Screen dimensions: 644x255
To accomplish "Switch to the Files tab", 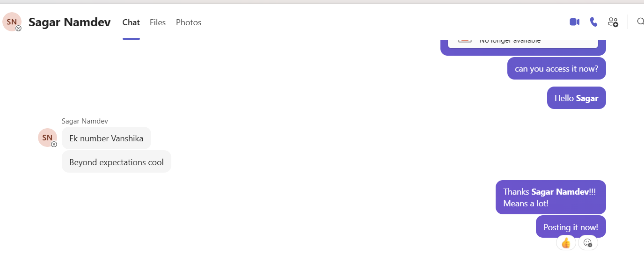I will 158,22.
